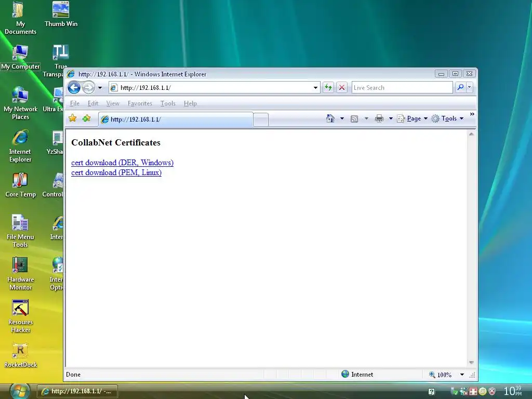Open the recent pages dropdown arrow
This screenshot has width=532, height=399.
[100, 88]
